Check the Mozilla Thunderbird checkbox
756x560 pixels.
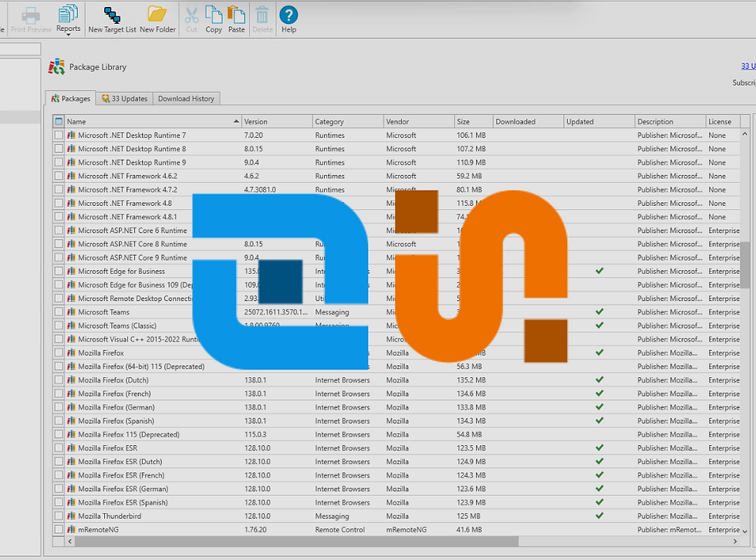(x=59, y=516)
